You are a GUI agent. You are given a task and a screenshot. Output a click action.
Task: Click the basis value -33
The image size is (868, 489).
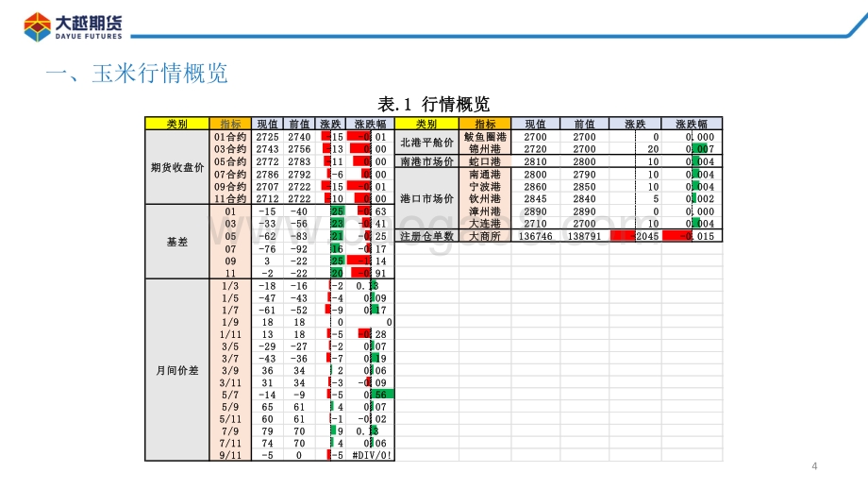click(267, 224)
